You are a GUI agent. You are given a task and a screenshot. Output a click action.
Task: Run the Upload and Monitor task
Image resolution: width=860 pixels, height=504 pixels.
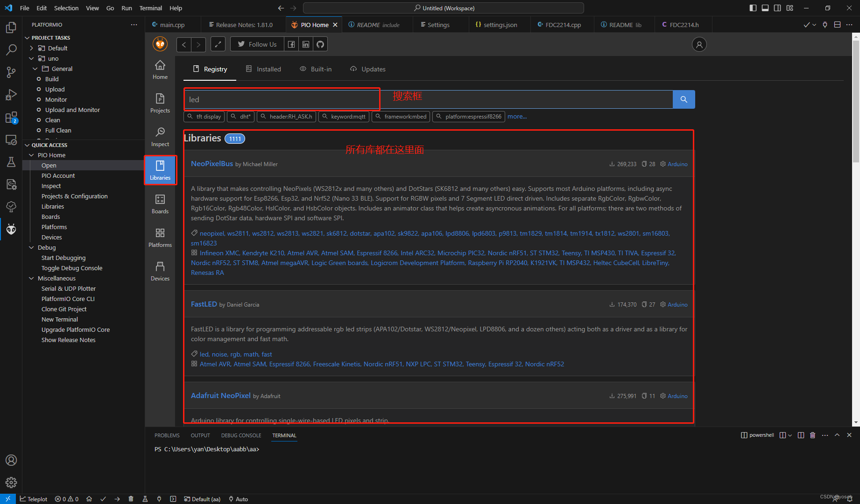pyautogui.click(x=72, y=110)
